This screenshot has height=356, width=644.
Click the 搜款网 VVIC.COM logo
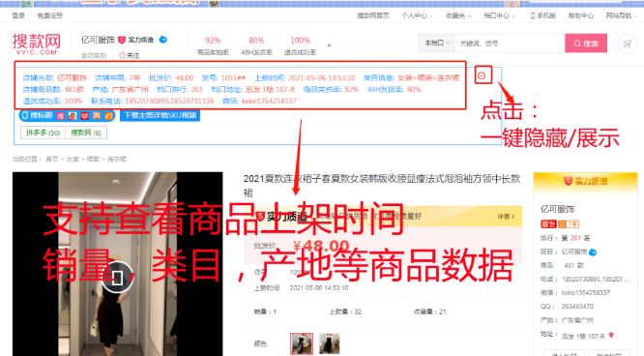pyautogui.click(x=36, y=44)
